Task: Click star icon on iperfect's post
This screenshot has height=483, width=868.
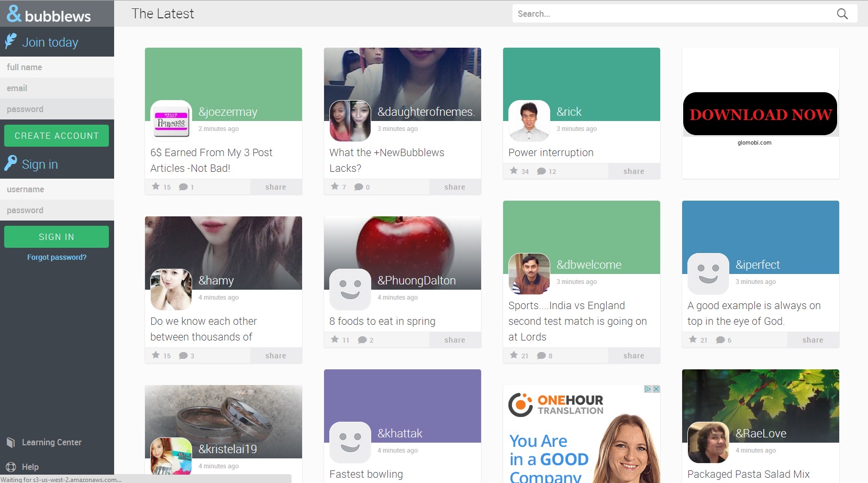Action: click(693, 339)
